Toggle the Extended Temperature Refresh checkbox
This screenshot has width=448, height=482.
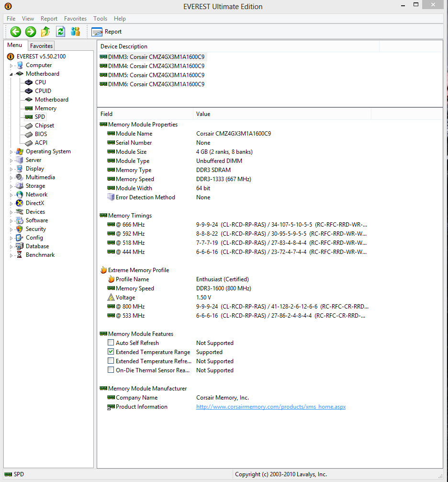(x=111, y=361)
